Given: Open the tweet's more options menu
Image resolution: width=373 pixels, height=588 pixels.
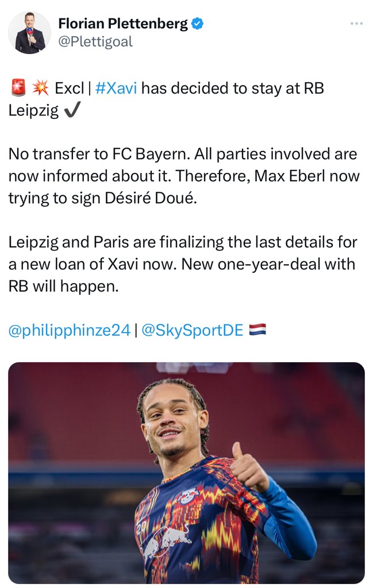Looking at the screenshot, I should click(356, 24).
